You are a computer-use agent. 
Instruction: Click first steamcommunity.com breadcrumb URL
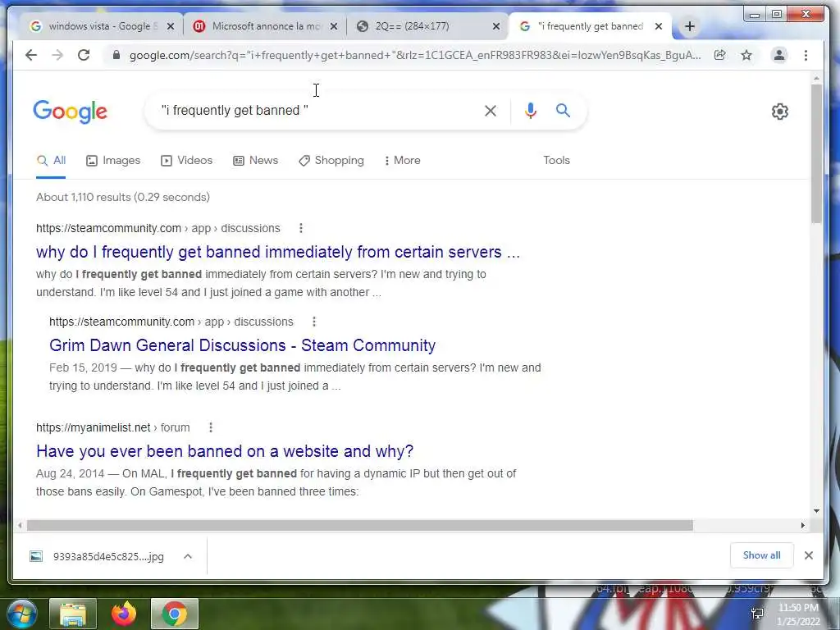(158, 228)
